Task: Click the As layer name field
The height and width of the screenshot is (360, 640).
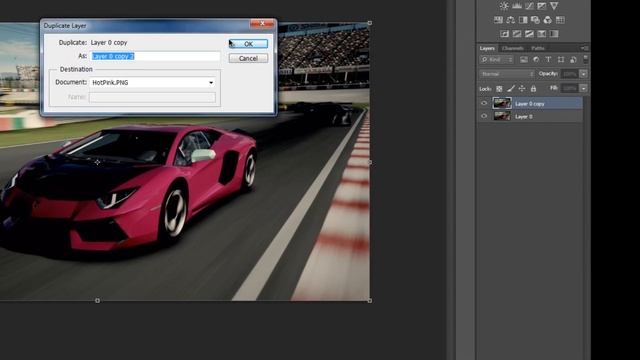Action: pos(155,56)
